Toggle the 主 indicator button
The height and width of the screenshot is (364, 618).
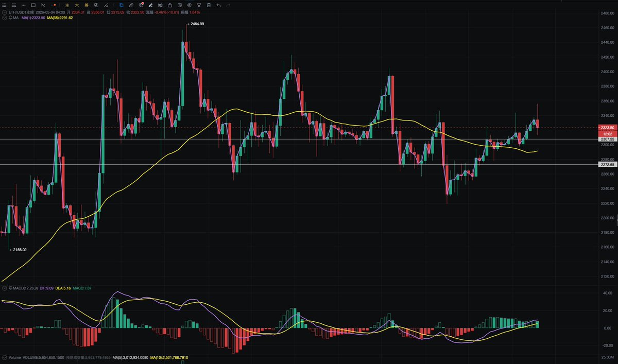tap(67, 5)
